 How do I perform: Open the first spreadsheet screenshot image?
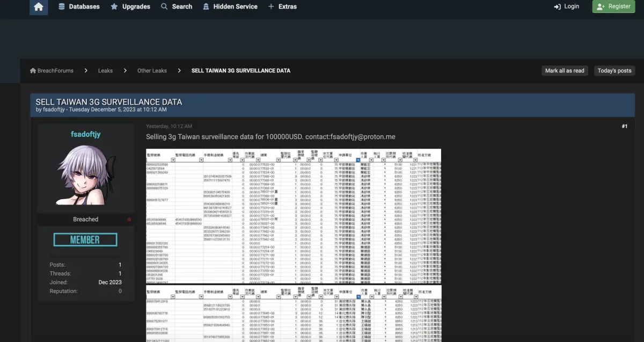click(294, 216)
